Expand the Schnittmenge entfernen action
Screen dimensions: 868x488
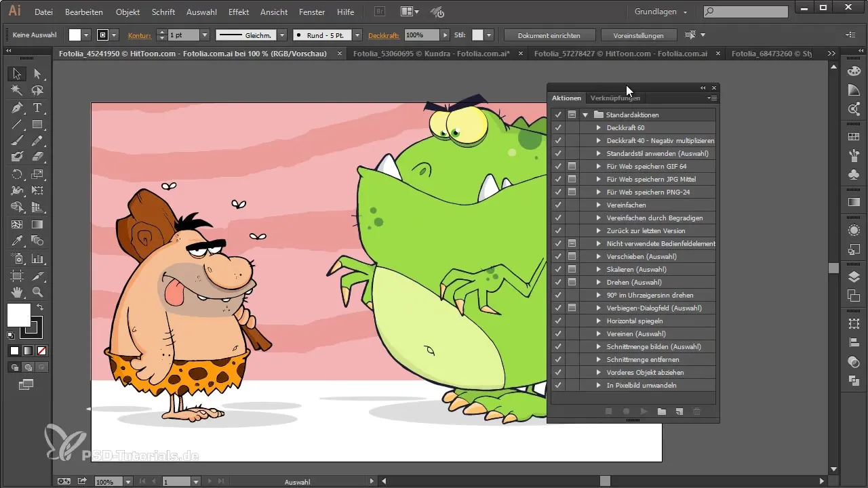599,359
